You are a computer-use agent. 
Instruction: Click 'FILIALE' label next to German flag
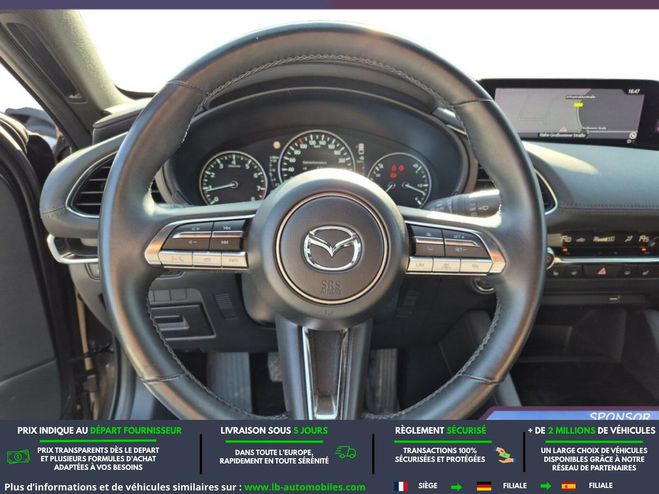tap(514, 486)
